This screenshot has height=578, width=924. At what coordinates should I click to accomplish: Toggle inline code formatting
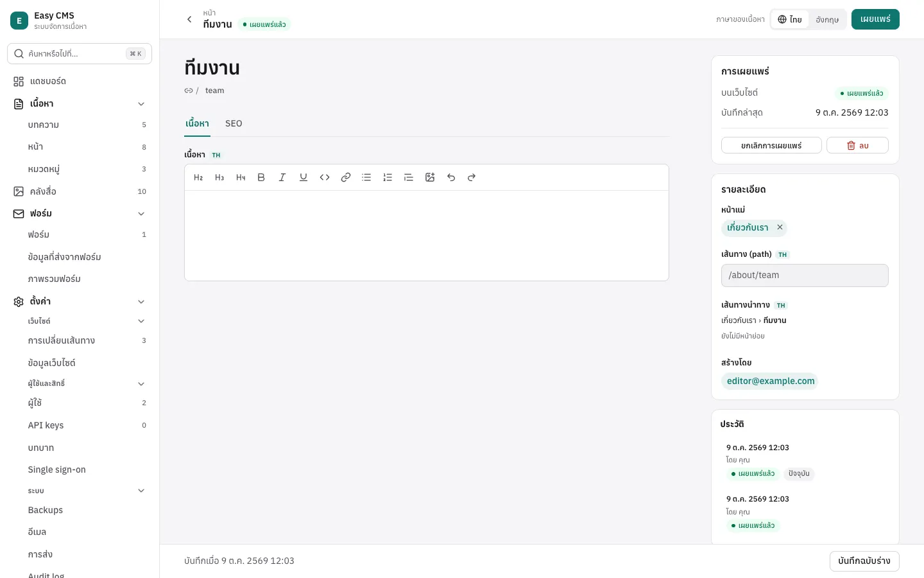coord(325,177)
